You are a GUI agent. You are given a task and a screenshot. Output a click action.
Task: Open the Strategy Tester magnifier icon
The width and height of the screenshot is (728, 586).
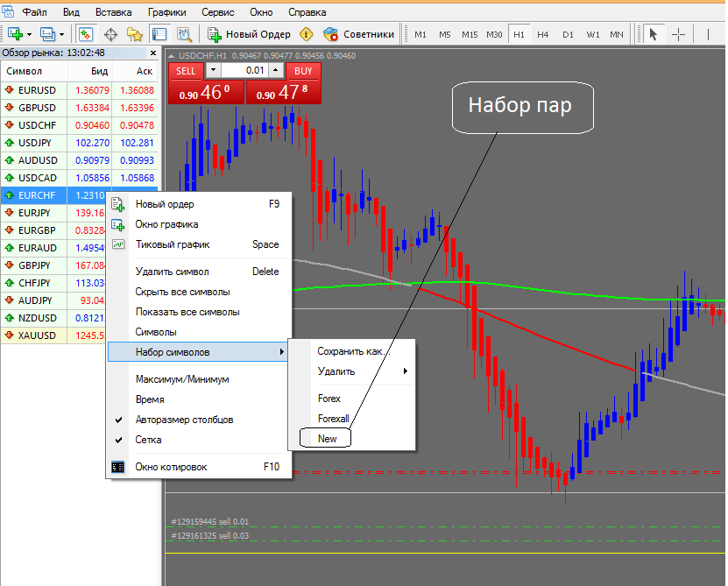pos(184,34)
